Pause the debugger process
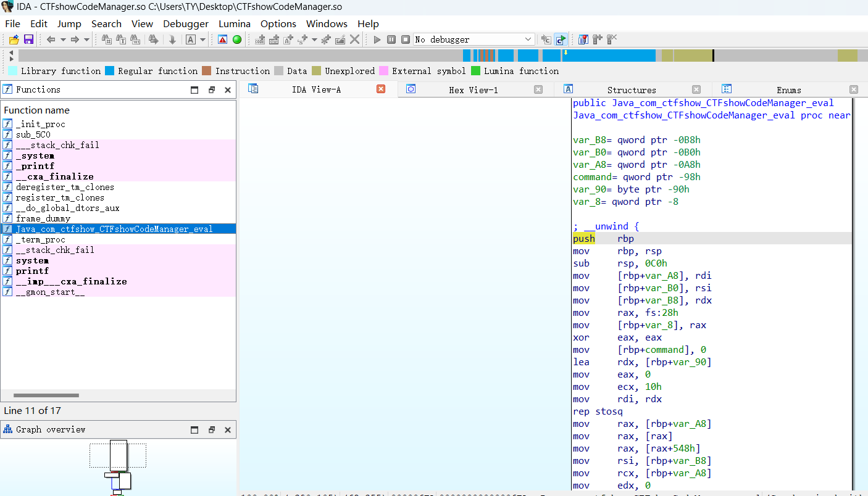Viewport: 868px width, 496px height. point(391,39)
